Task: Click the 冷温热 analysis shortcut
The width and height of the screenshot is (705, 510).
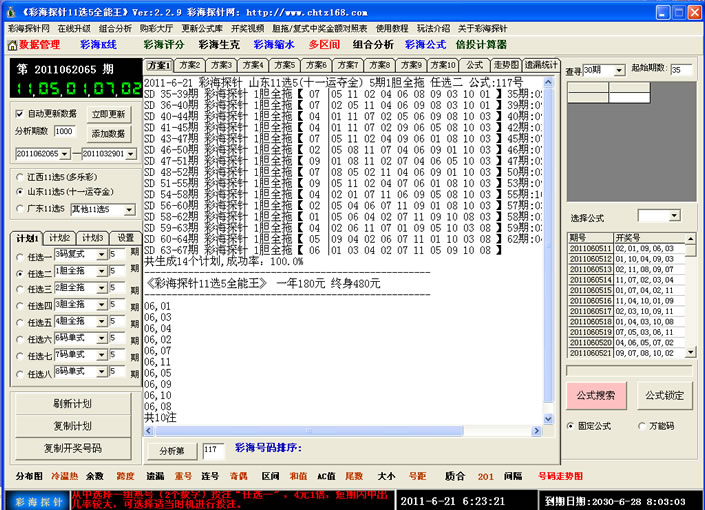Action: (x=64, y=477)
